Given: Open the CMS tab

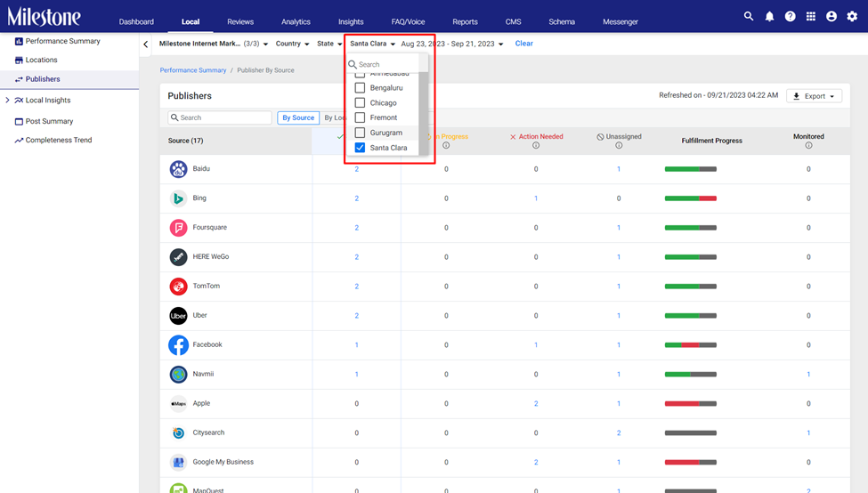Looking at the screenshot, I should (513, 21).
